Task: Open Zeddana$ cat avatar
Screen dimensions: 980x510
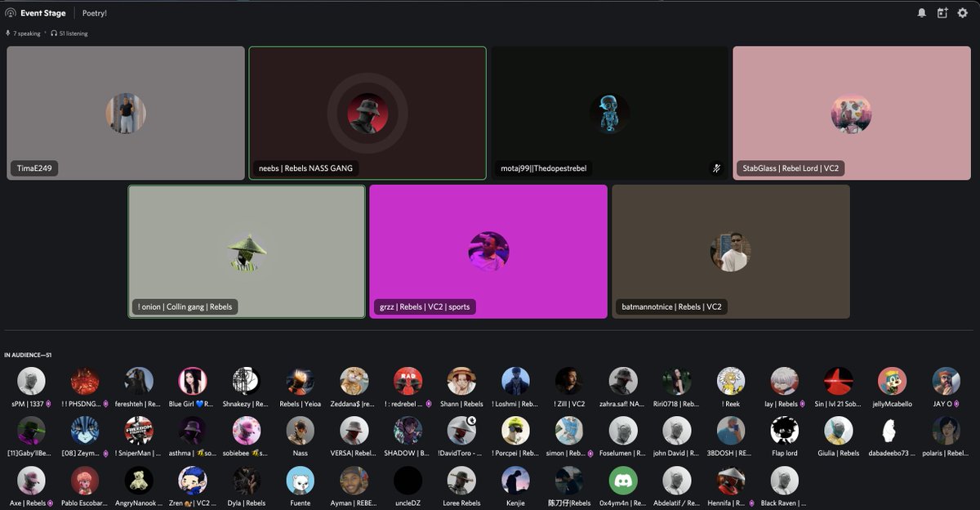Action: (x=354, y=381)
